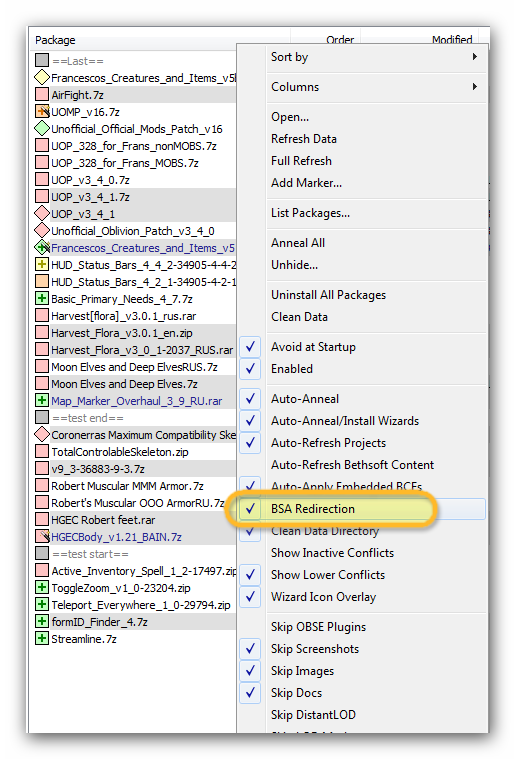Image resolution: width=516 pixels, height=759 pixels.
Task: Click the yellow plus icon beside HUD_Status_Bars_4_4_2
Action: tap(42, 265)
